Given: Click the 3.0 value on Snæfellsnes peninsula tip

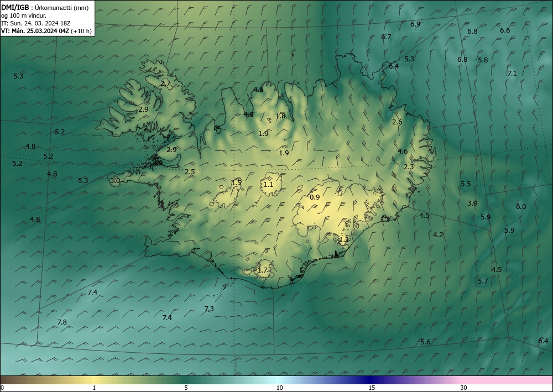Looking at the screenshot, I should click(x=115, y=181).
